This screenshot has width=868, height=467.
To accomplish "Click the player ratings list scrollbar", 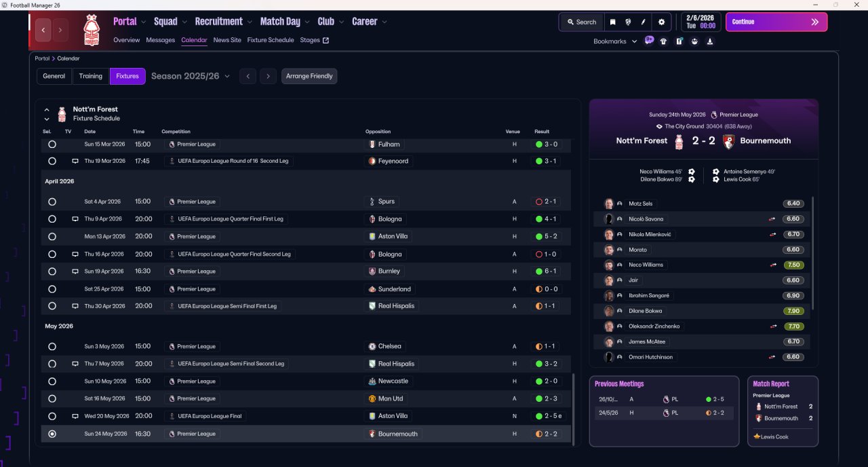I will [x=812, y=253].
